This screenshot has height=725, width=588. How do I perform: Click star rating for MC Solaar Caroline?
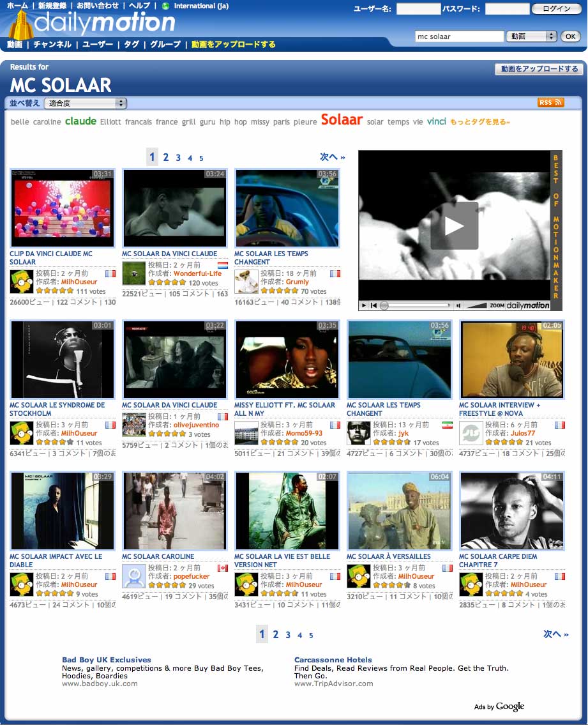(x=167, y=585)
